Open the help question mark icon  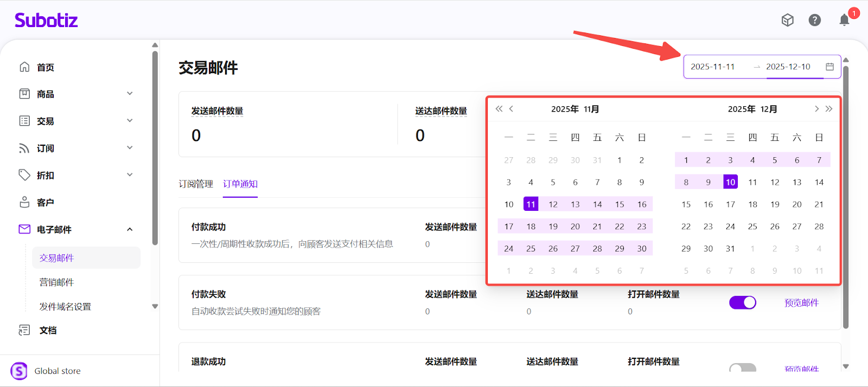pyautogui.click(x=814, y=20)
